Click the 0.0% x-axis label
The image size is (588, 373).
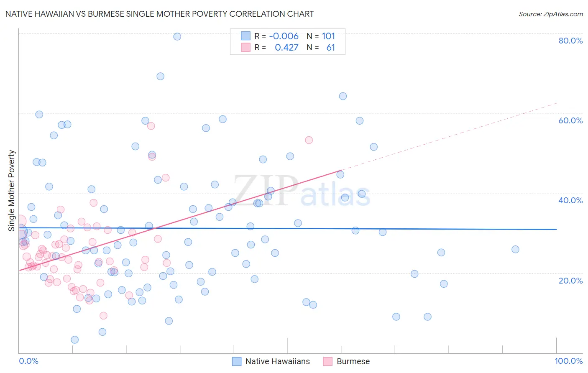pos(28,361)
